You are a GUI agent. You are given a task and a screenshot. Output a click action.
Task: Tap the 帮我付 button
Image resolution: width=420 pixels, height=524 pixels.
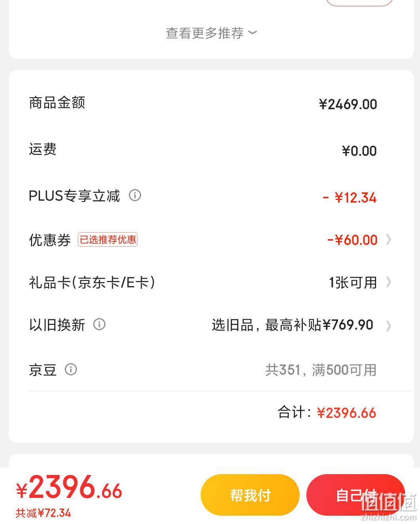coord(250,495)
